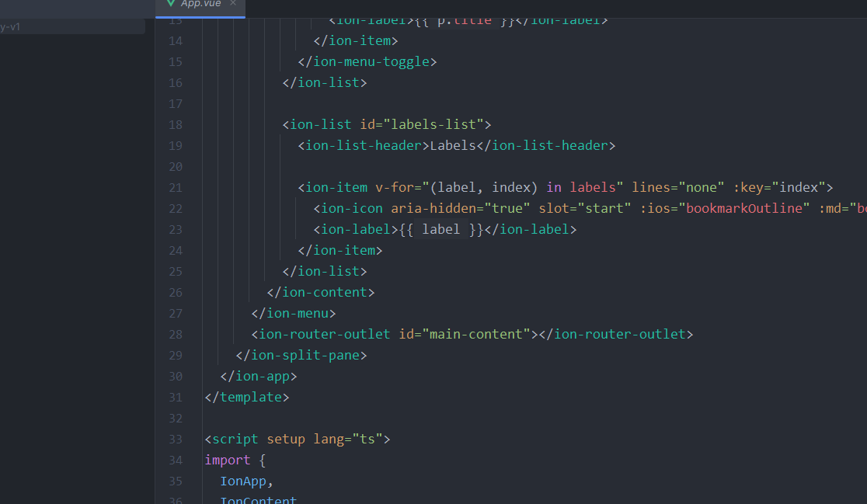
Task: Click the bookmarkOutline value
Action: 744,208
